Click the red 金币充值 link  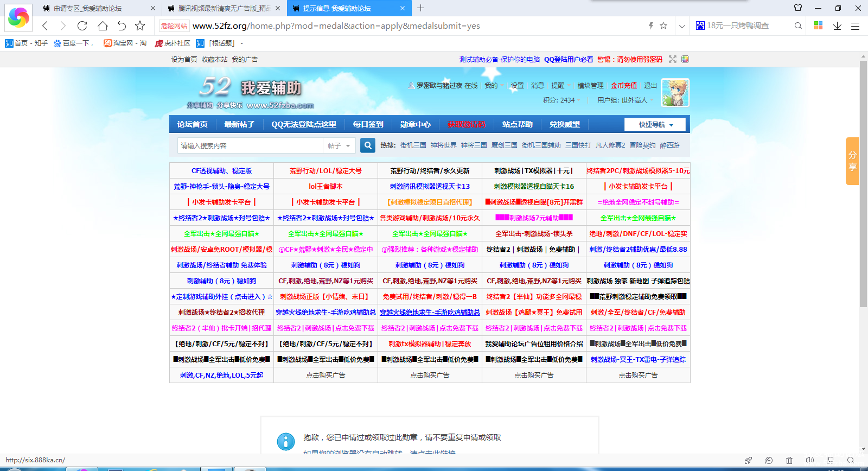(x=624, y=86)
